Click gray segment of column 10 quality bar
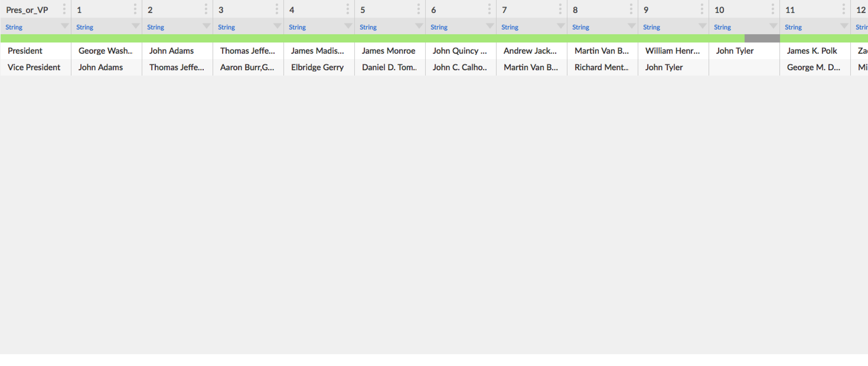The height and width of the screenshot is (366, 868). [762, 38]
